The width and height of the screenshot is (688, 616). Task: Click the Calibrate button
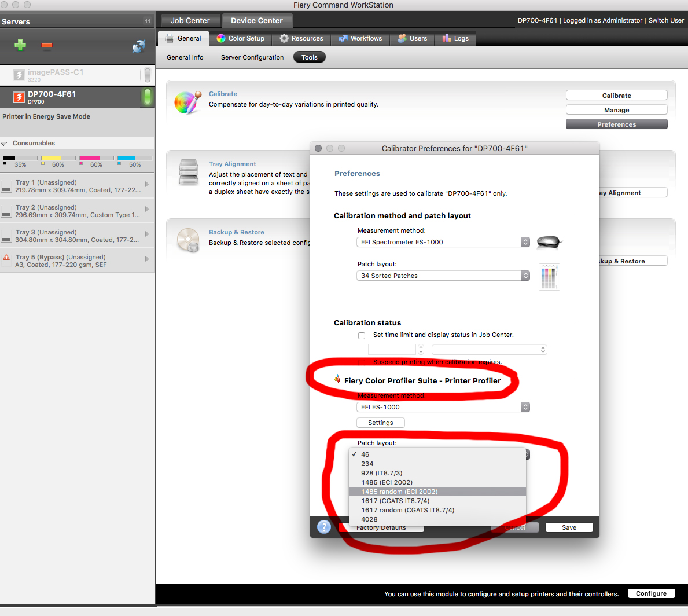[616, 96]
